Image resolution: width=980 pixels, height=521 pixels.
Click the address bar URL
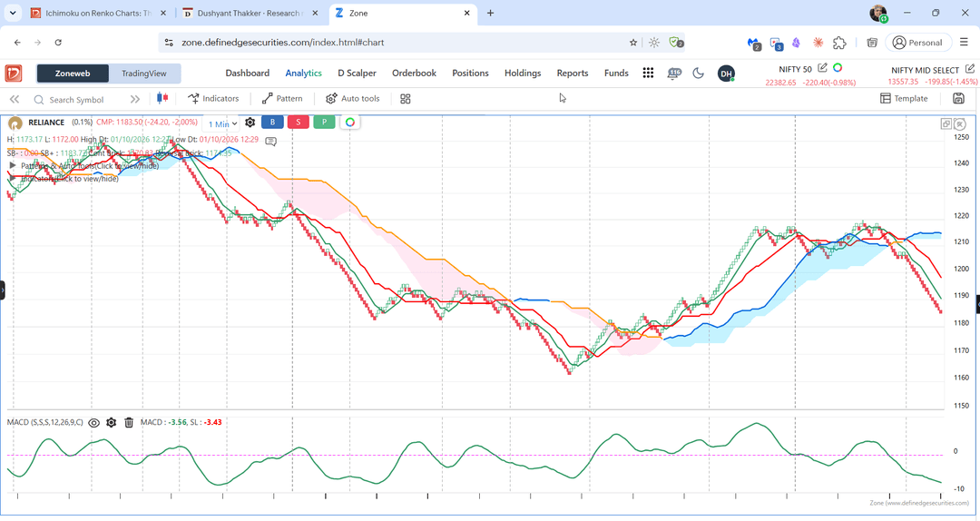(282, 43)
